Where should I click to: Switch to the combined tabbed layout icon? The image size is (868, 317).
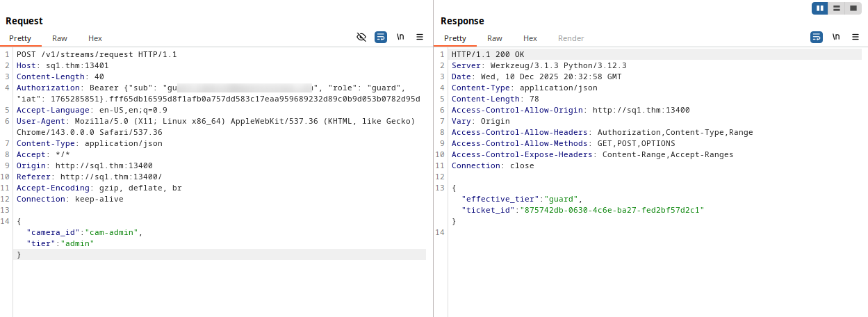(x=853, y=8)
